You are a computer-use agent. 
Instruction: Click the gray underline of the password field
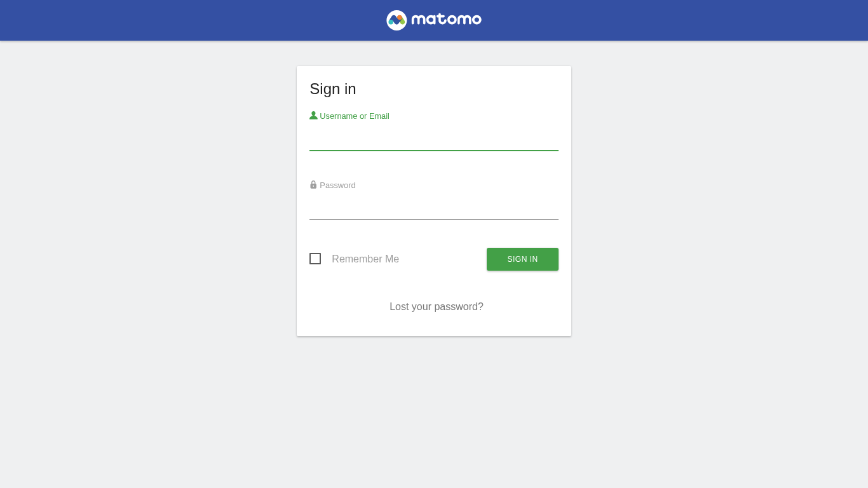[433, 219]
